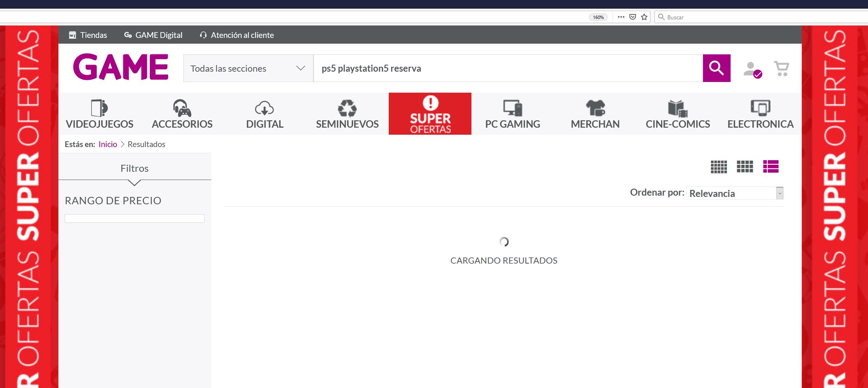The width and height of the screenshot is (868, 388).
Task: Open the SUPER OFERTAS category
Action: point(430,114)
